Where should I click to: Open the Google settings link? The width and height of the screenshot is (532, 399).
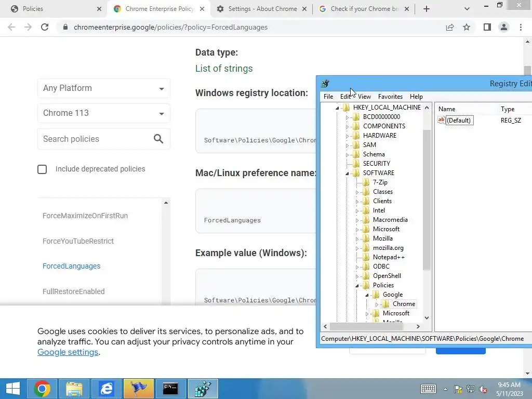pos(68,352)
